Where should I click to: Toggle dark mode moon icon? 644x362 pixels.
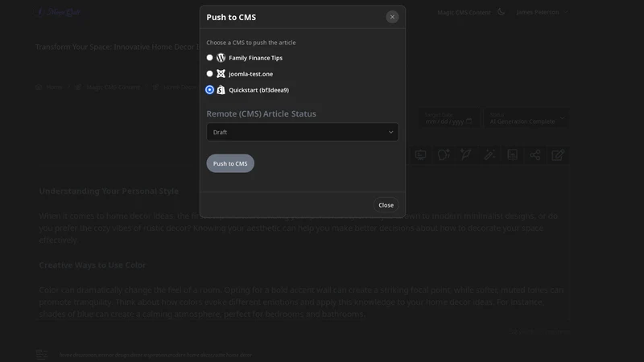point(501,12)
